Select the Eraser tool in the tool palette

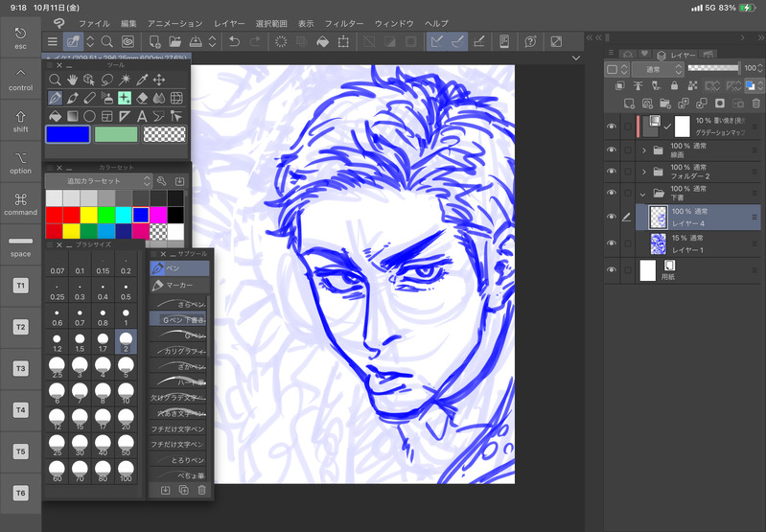pyautogui.click(x=143, y=98)
